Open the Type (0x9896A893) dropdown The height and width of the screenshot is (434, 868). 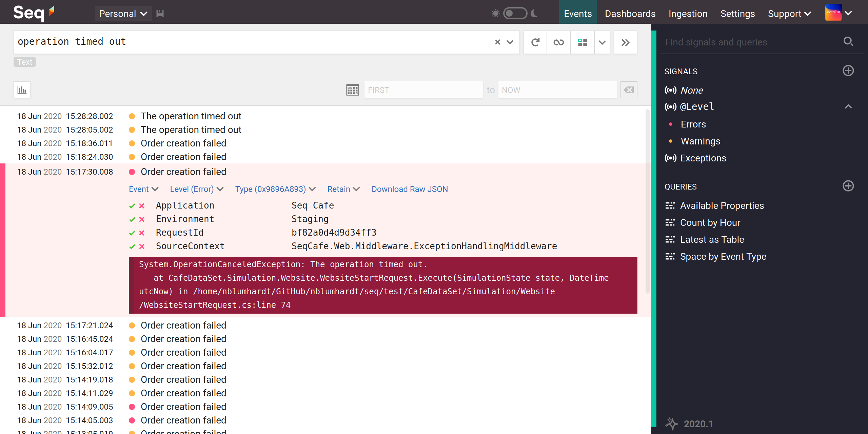pyautogui.click(x=275, y=189)
